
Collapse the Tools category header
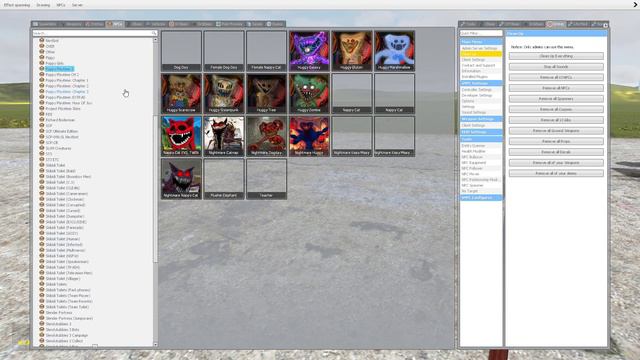(x=481, y=139)
